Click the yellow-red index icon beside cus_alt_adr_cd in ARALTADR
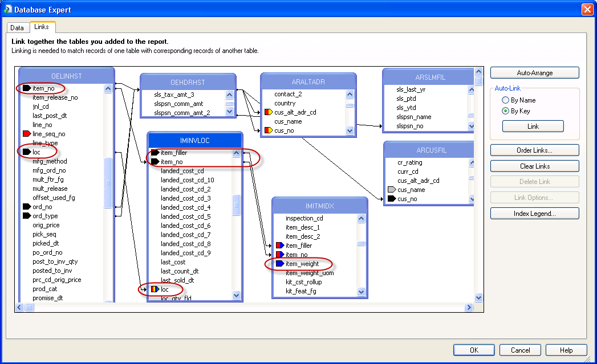This screenshot has width=597, height=364. [x=269, y=112]
